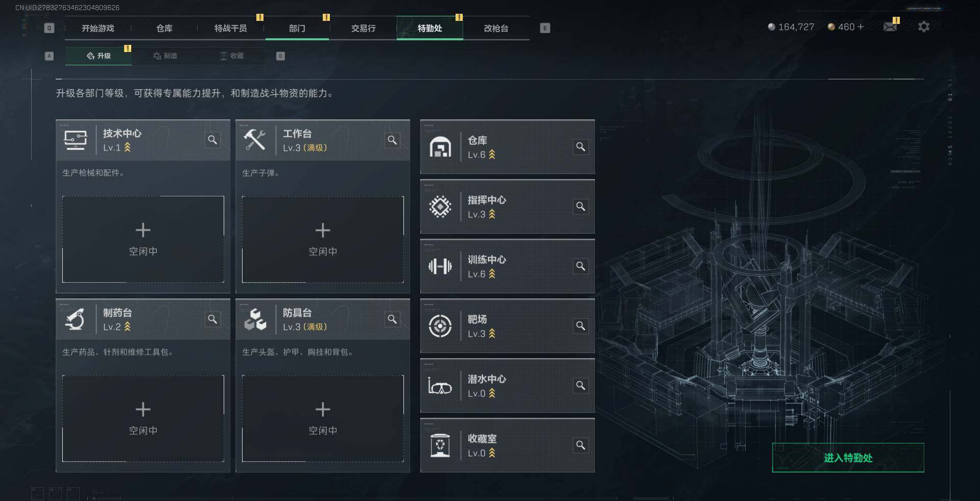Open the mail envelope icon
Screen dimensions: 980x501
[x=890, y=27]
